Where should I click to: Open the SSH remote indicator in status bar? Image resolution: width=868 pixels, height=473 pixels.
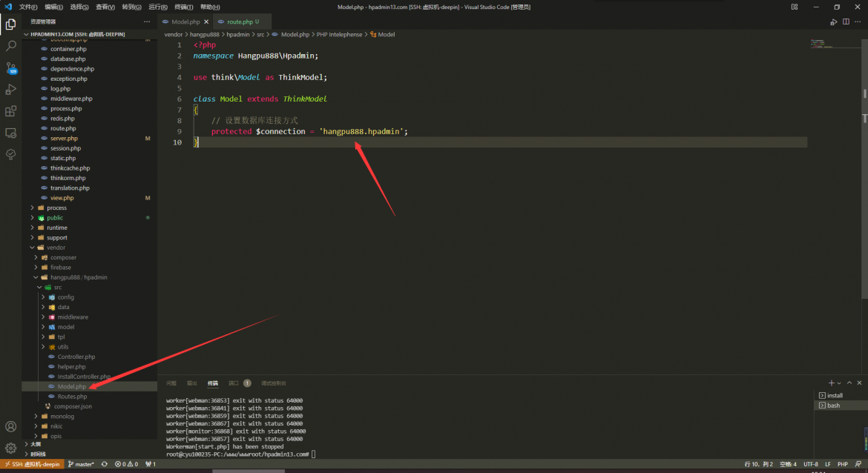click(x=32, y=464)
